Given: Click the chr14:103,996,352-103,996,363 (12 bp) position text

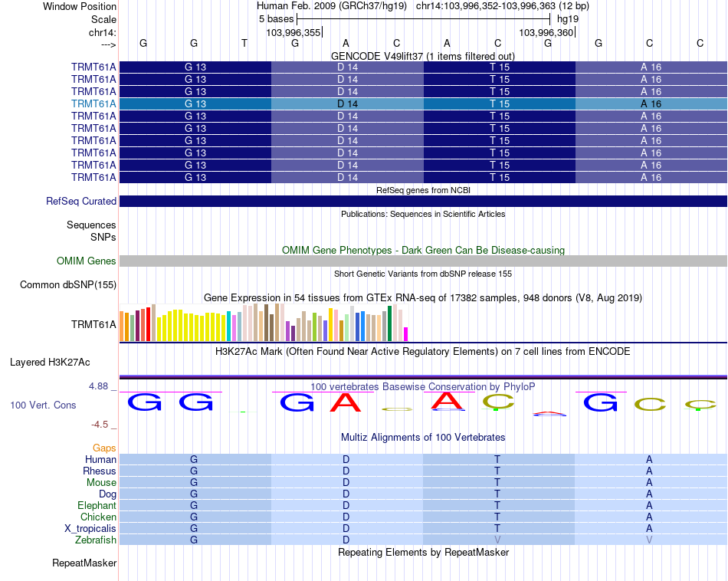Looking at the screenshot, I should 503,6.
